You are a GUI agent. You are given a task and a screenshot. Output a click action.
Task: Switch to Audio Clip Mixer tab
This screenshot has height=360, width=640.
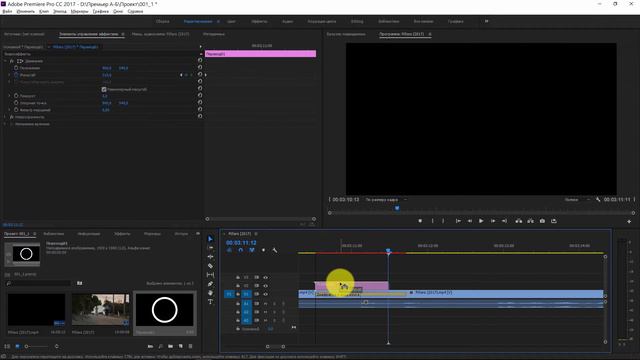[160, 34]
